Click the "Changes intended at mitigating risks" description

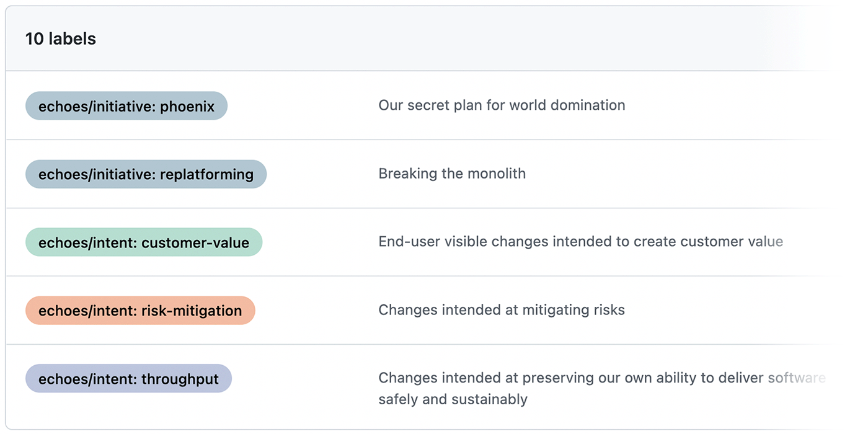(x=502, y=310)
